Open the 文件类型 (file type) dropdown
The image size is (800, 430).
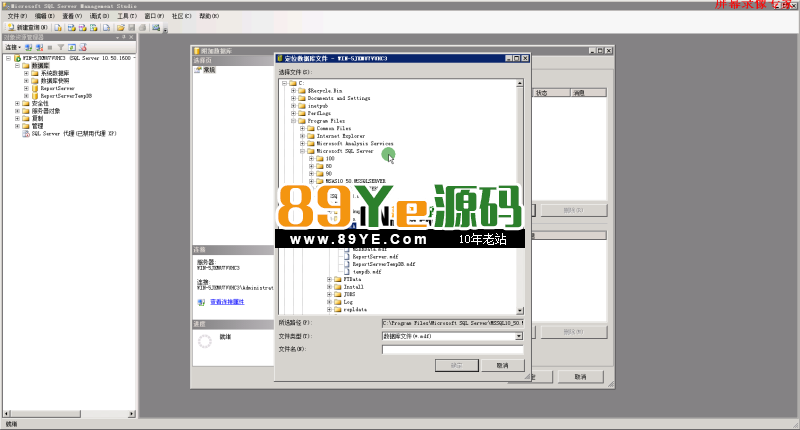point(519,336)
